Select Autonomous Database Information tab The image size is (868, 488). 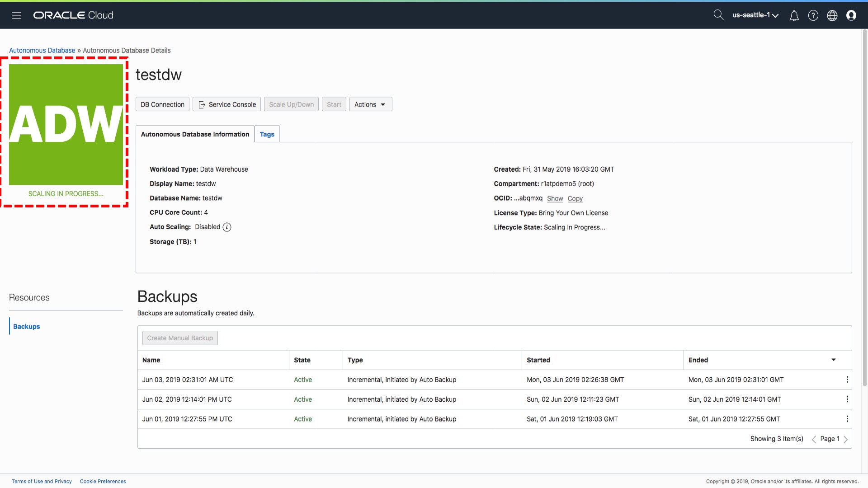point(195,134)
